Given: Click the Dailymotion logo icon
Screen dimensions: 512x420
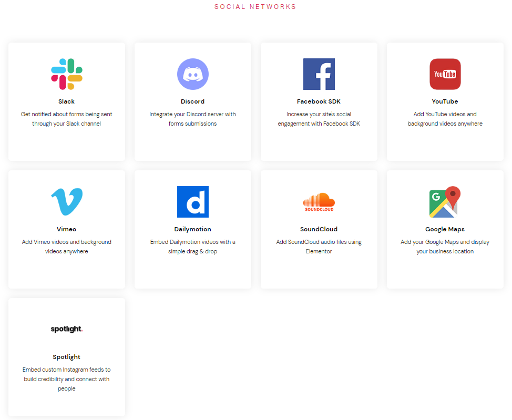Looking at the screenshot, I should click(x=192, y=202).
